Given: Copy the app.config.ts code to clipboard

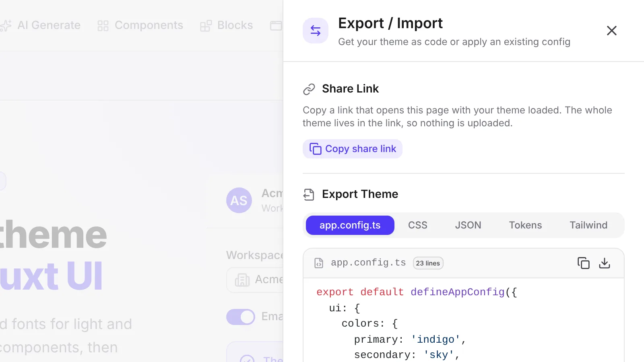Looking at the screenshot, I should (583, 263).
